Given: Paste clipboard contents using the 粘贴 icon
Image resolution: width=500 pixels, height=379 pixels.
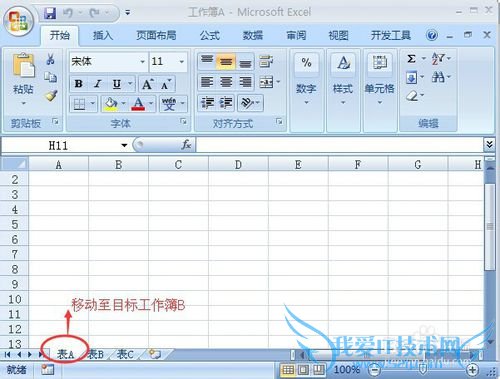Looking at the screenshot, I should (23, 65).
